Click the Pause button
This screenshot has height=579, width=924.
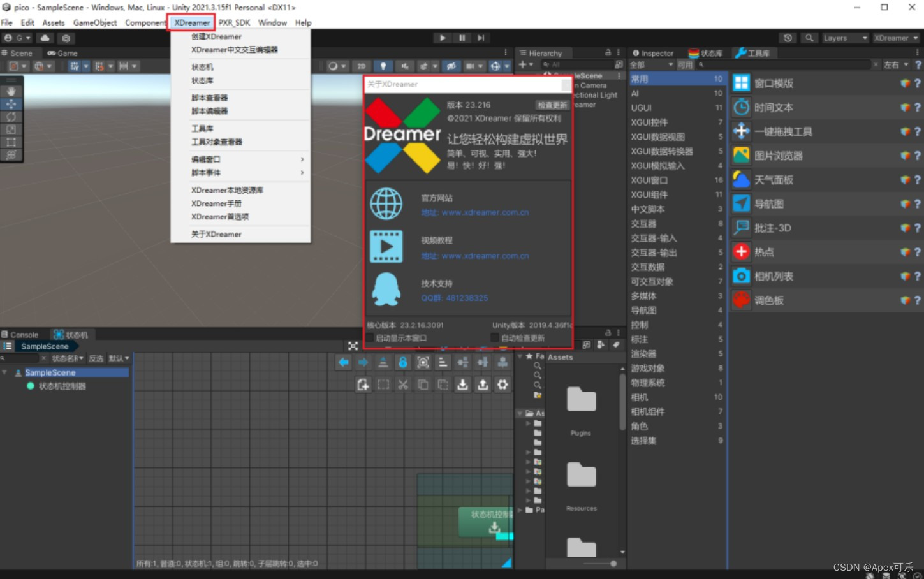(462, 38)
